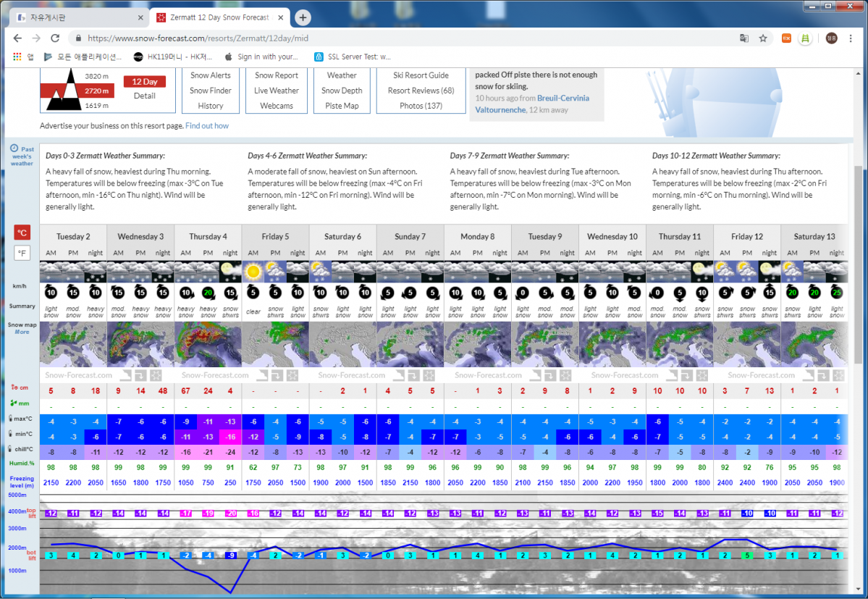This screenshot has width=868, height=599.
Task: Switch to the Zermatt 12 Day Snow Forecast tab
Action: [x=220, y=17]
